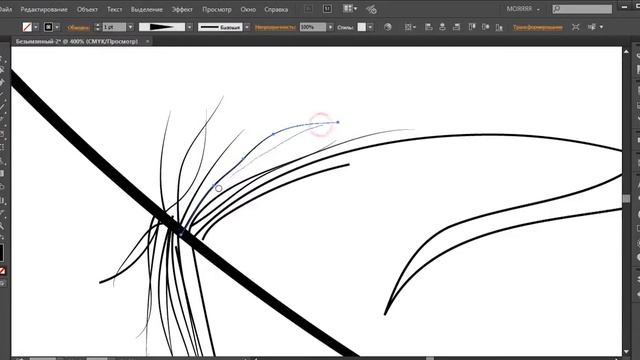Click Horizontal Align Right icon
This screenshot has height=360, width=640.
(457, 27)
